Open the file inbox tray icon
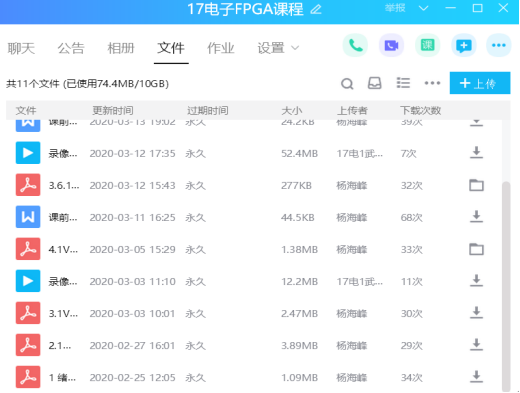 click(375, 83)
